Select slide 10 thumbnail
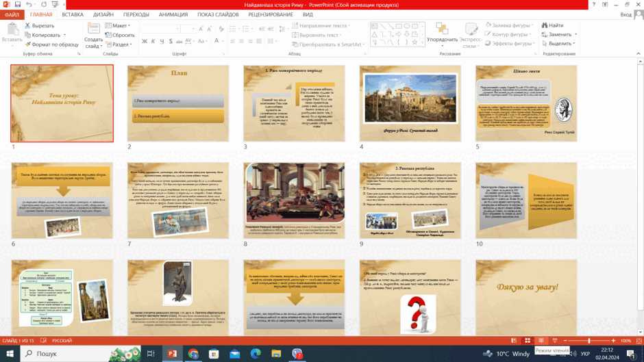Image resolution: width=644 pixels, height=362 pixels. tap(526, 201)
